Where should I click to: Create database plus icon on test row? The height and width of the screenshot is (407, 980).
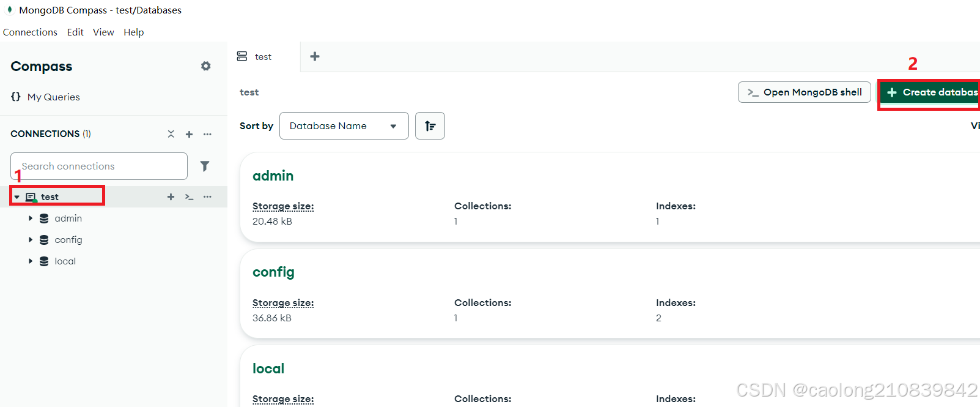pos(171,196)
